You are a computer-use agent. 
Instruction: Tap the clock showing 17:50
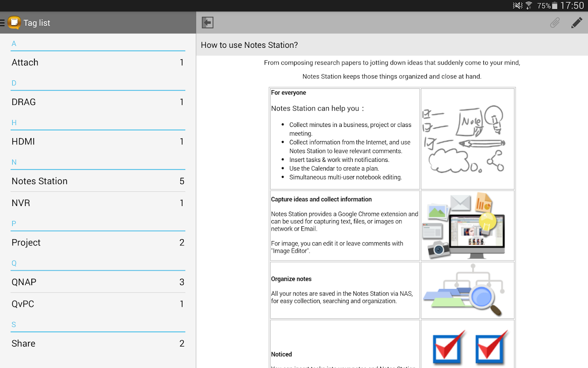click(572, 6)
